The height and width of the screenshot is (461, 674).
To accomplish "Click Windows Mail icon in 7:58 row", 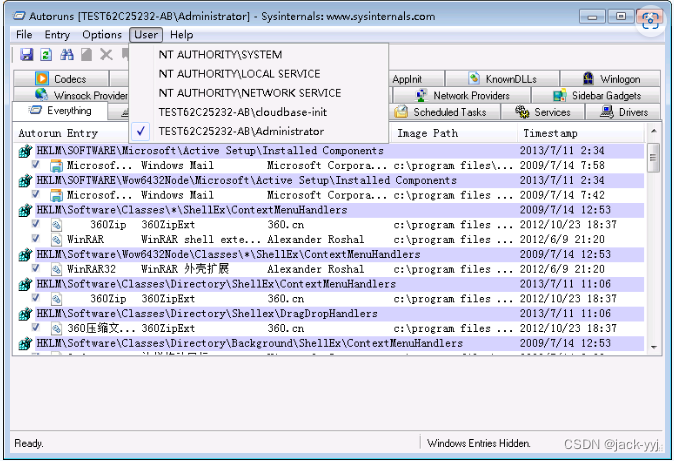I will tap(56, 166).
